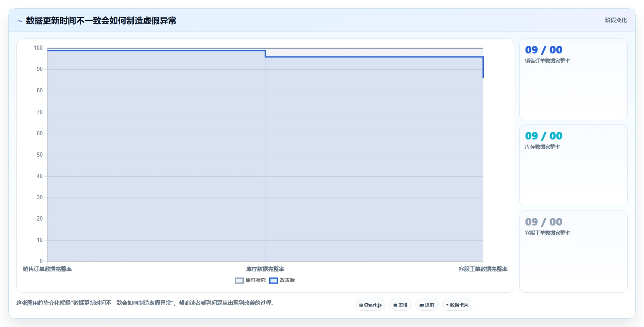Click y-axis value 50
644x327 pixels.
(40, 155)
